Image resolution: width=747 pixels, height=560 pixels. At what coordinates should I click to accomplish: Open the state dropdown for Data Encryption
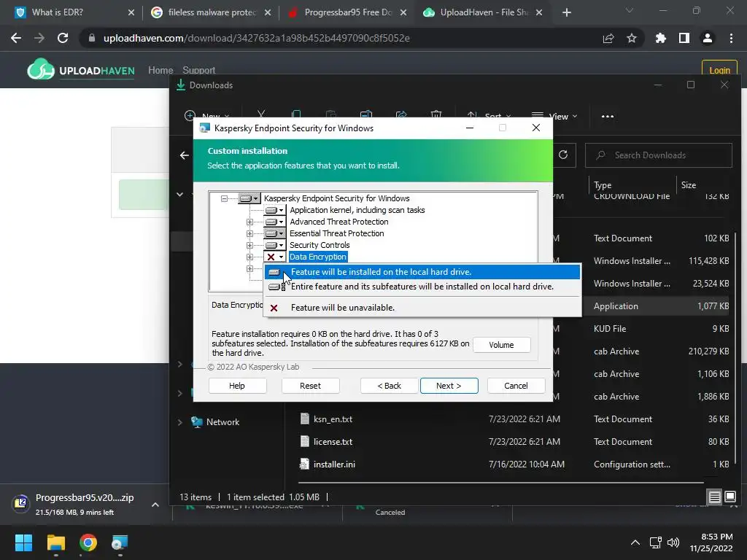[x=275, y=257]
